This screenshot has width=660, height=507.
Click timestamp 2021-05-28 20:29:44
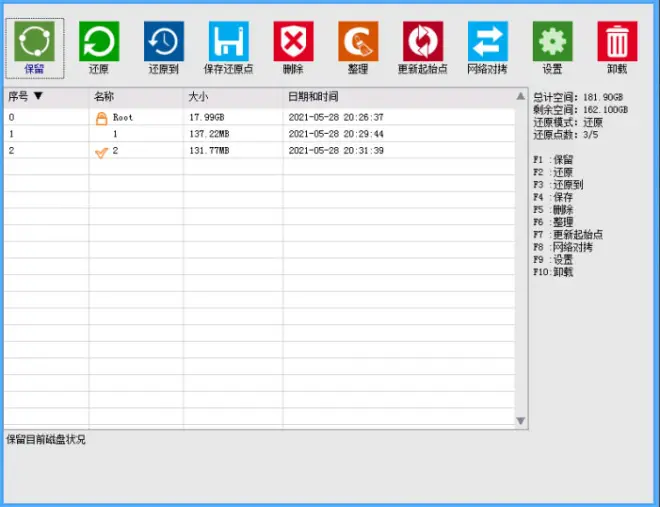336,134
